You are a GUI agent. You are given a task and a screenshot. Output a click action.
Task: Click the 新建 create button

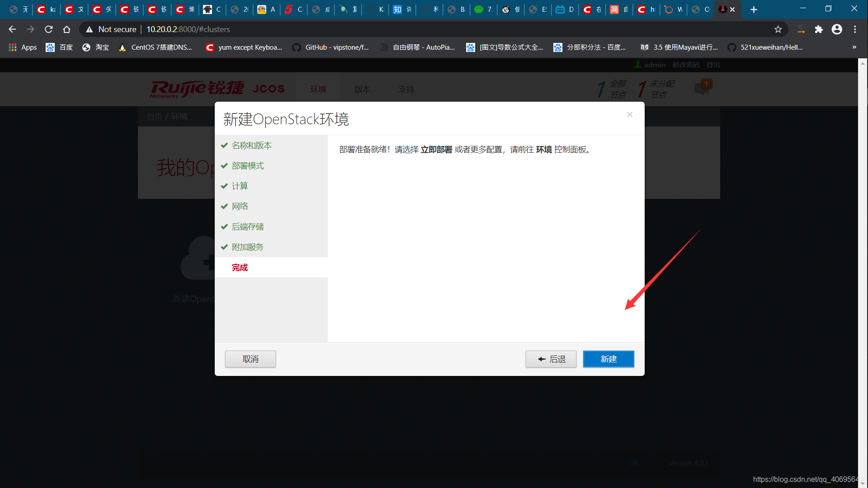click(x=609, y=359)
